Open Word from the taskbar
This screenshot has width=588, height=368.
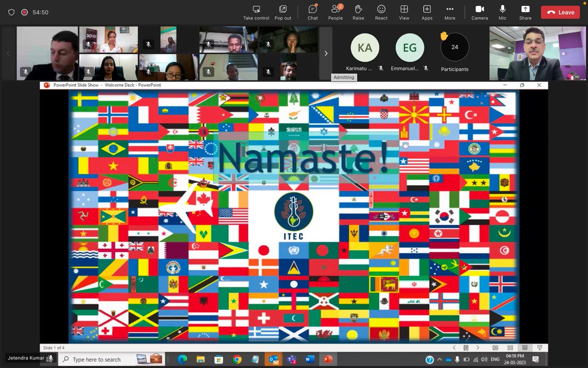[310, 360]
